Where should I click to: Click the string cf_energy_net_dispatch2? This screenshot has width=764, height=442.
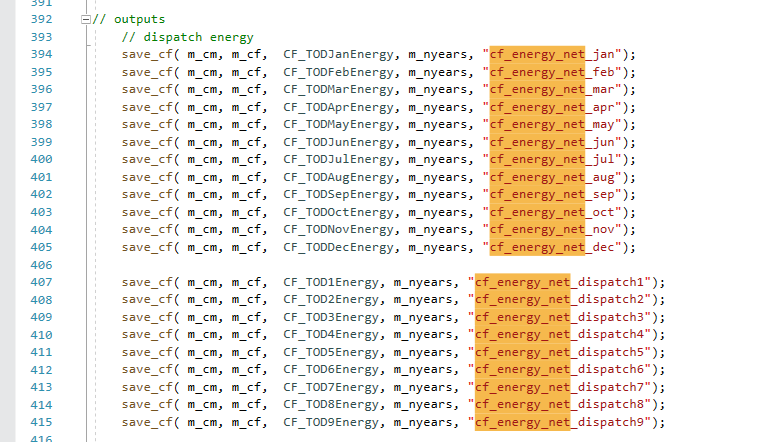pos(559,299)
